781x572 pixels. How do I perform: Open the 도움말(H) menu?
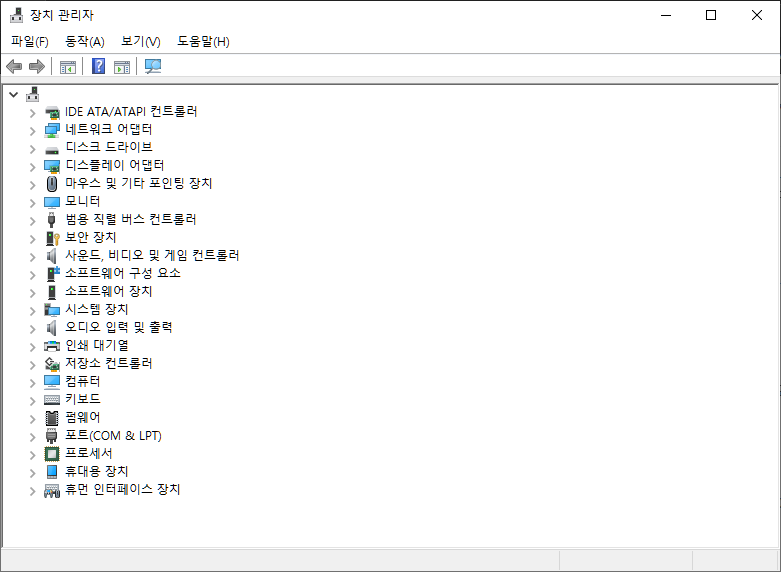(x=203, y=41)
